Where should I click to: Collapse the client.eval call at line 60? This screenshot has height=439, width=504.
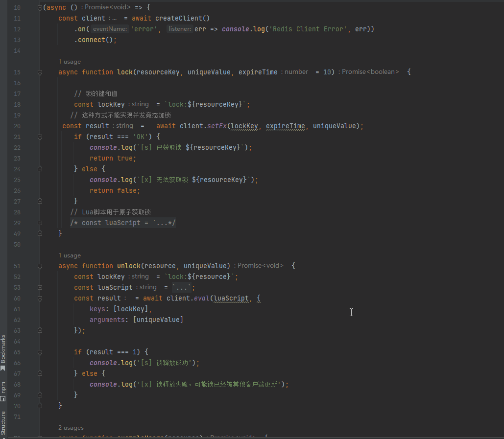pos(40,299)
